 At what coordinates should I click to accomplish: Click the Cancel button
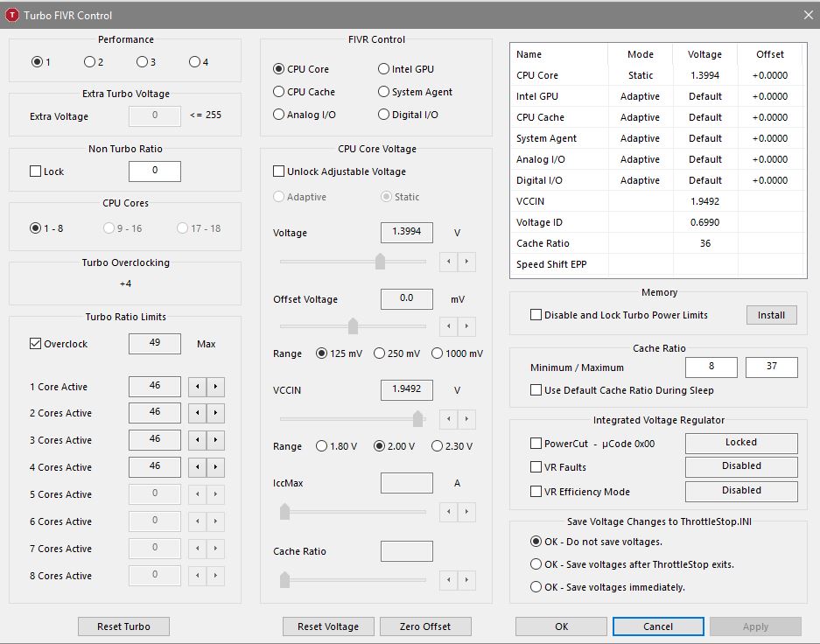658,626
